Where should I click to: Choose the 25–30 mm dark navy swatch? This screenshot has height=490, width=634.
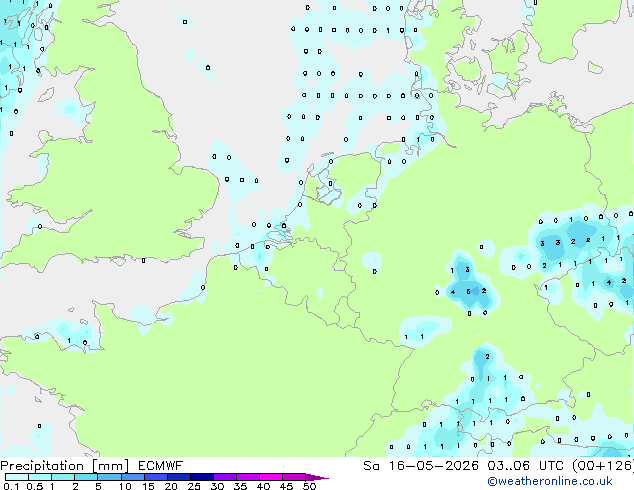[x=201, y=477]
